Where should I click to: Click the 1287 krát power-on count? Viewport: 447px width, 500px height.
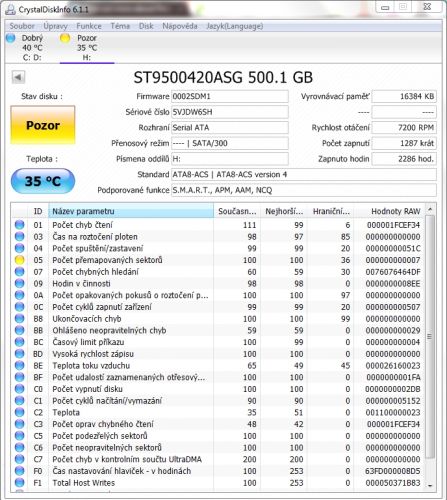(x=404, y=143)
